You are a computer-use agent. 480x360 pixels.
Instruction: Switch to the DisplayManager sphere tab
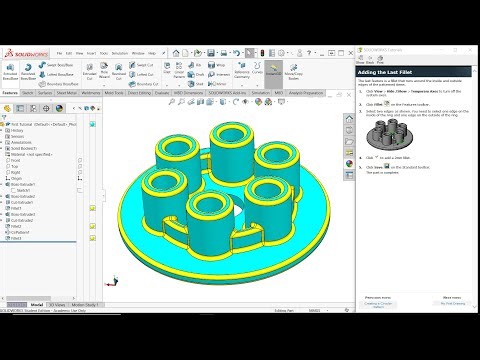click(x=59, y=108)
